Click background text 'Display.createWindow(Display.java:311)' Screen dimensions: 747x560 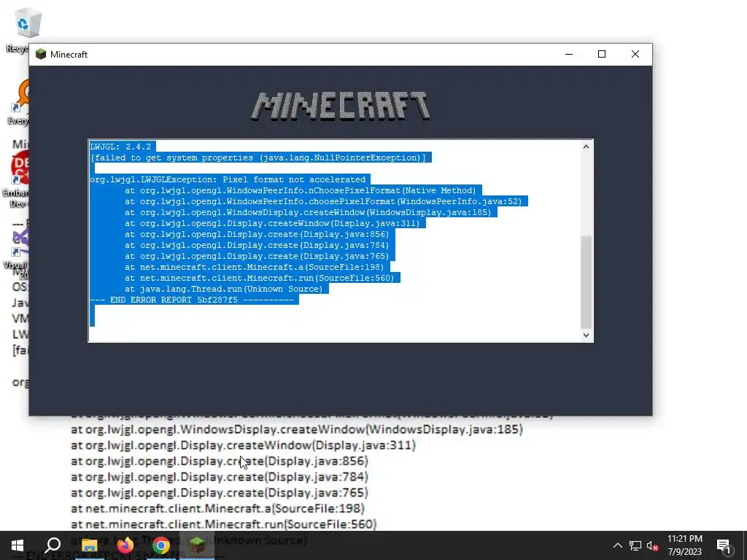click(244, 446)
